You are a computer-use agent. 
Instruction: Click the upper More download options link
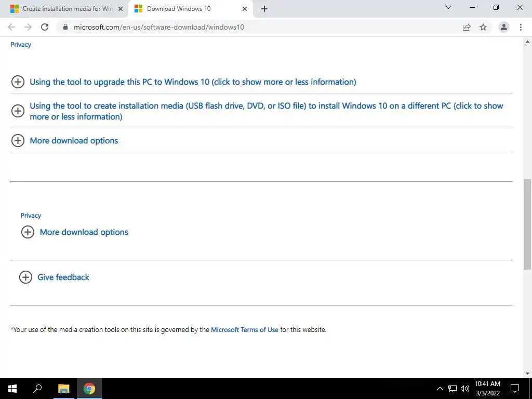click(74, 140)
